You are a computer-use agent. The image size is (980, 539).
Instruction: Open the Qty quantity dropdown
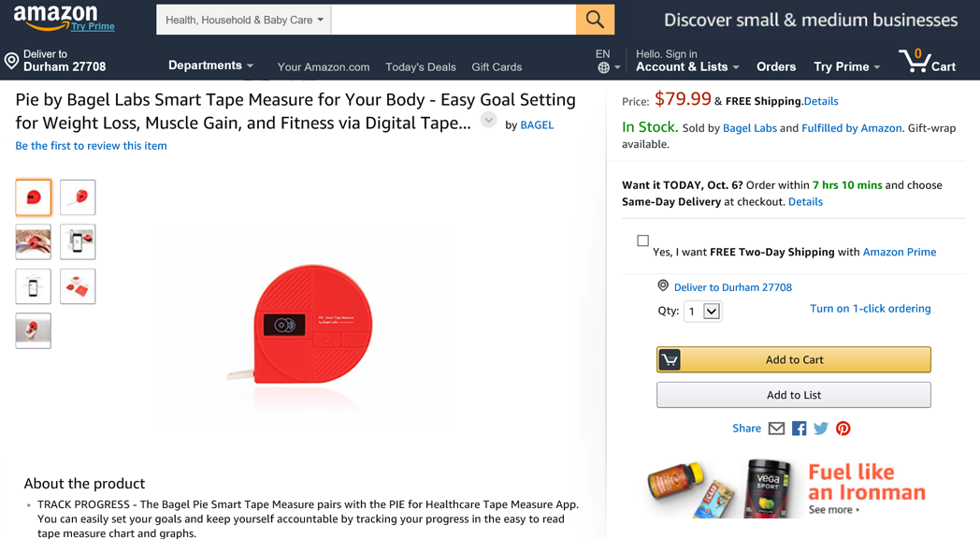point(702,311)
